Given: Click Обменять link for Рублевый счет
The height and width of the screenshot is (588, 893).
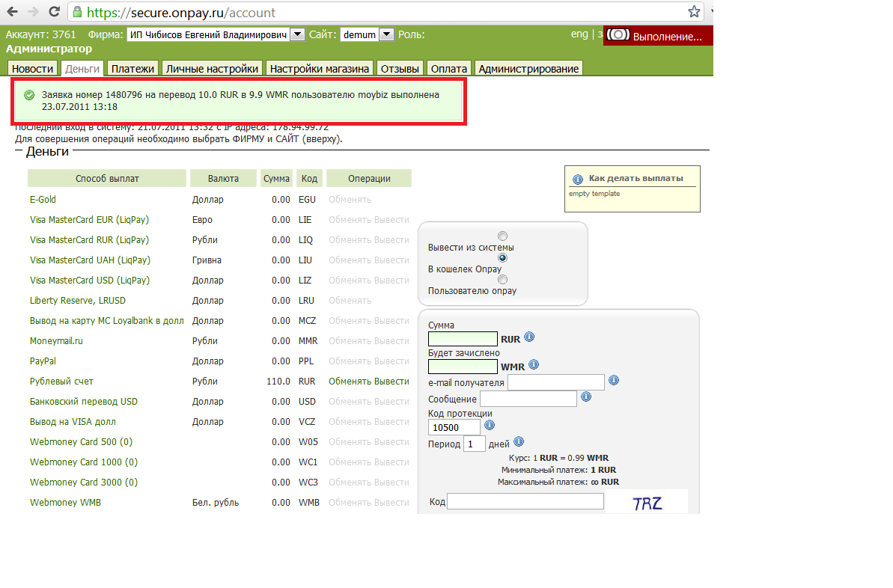Looking at the screenshot, I should tap(350, 382).
